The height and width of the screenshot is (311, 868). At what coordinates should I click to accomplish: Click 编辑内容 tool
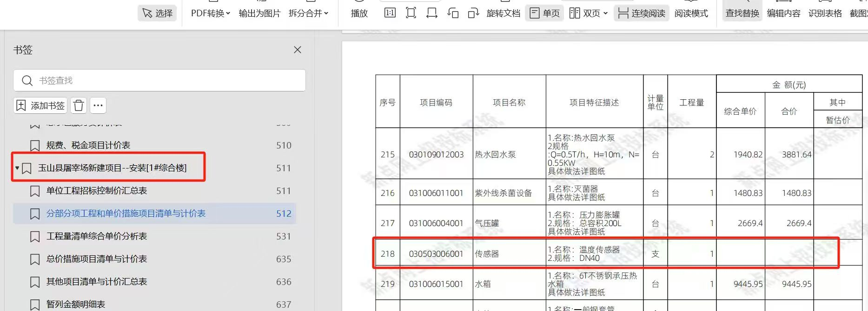tap(783, 13)
